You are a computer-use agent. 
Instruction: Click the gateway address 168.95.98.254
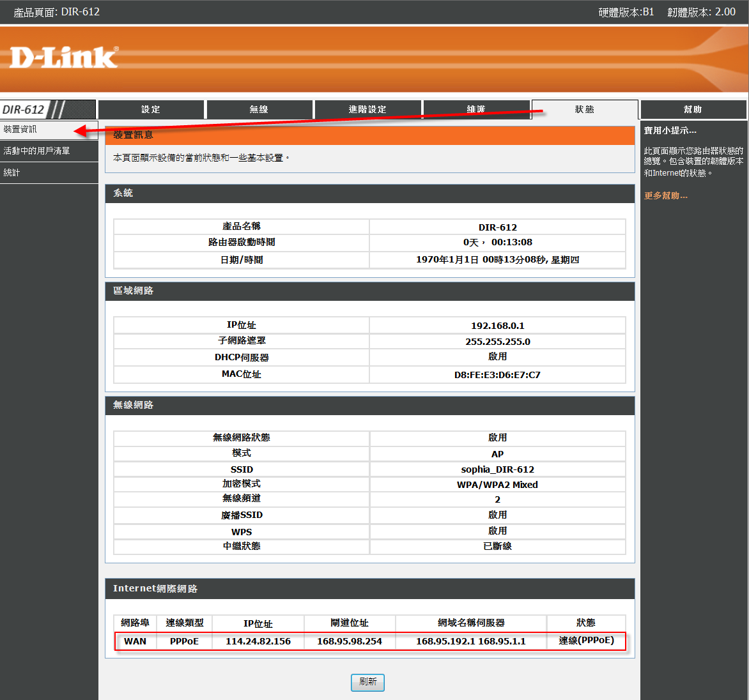tap(350, 641)
